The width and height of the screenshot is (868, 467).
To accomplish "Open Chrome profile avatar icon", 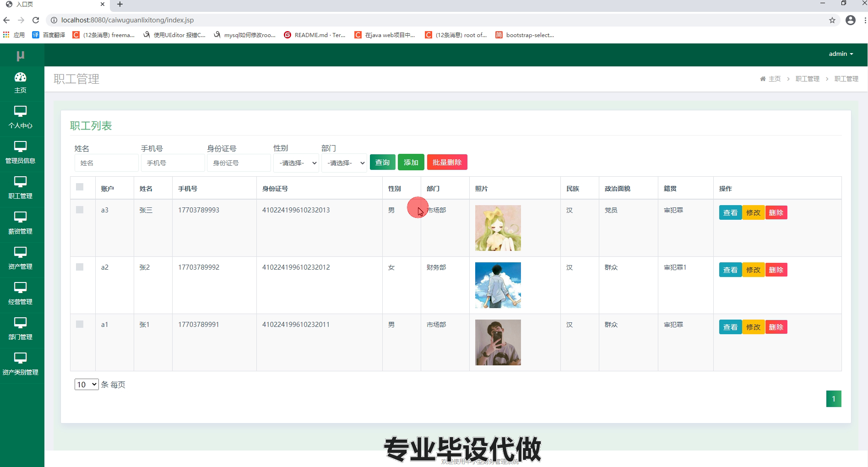I will click(x=850, y=20).
